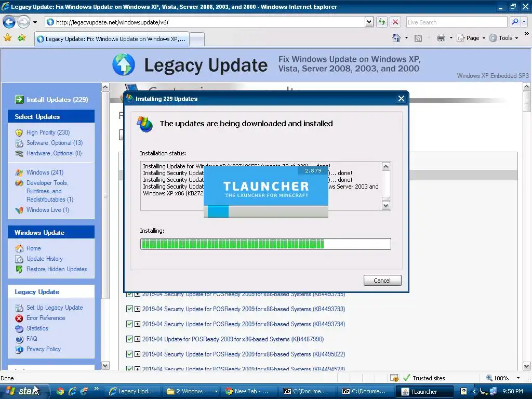This screenshot has height=399, width=532.
Task: Click Cancel in the Installing Updates dialog
Action: (382, 280)
